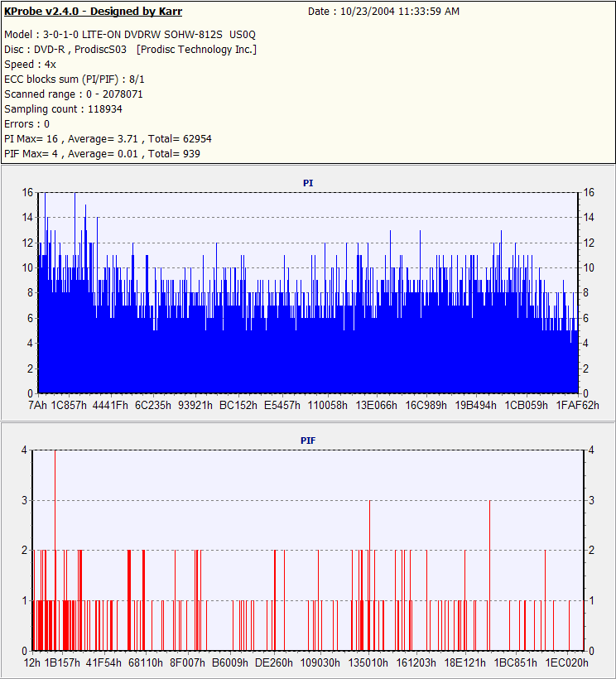This screenshot has height=679, width=616.
Task: Click the Scanned range 0 - 2078071 line
Action: [x=73, y=94]
